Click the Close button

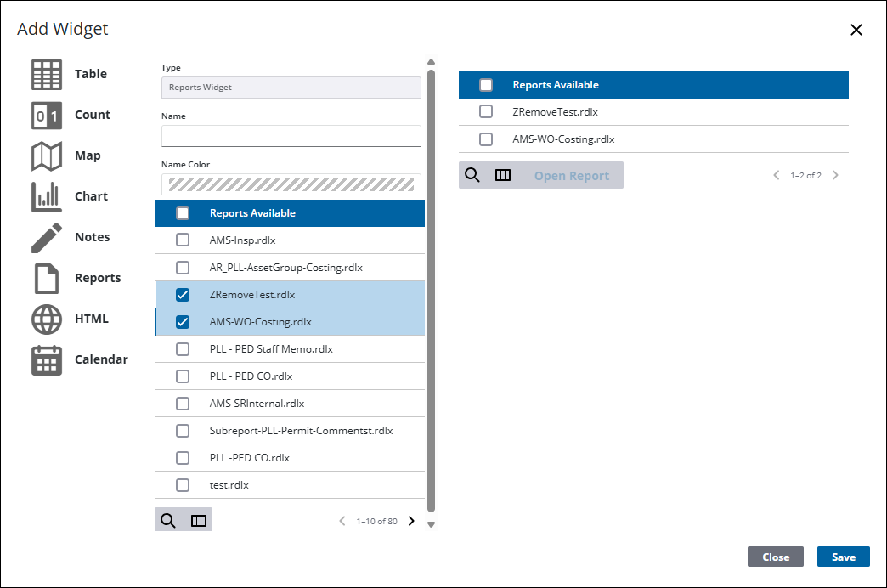776,557
